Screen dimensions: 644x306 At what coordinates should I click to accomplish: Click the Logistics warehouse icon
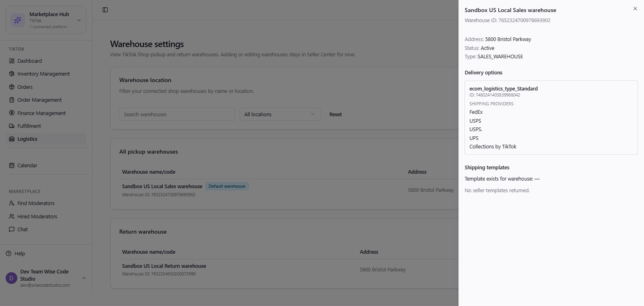(x=12, y=139)
